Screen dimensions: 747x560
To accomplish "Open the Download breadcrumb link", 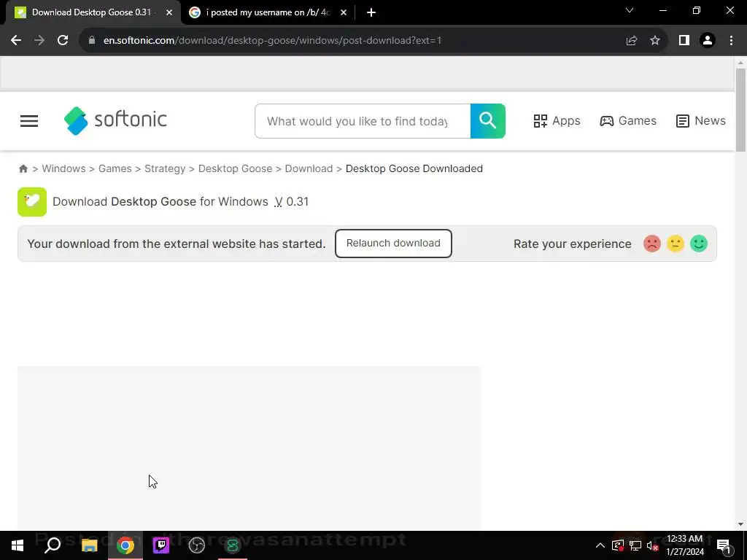I will (309, 168).
